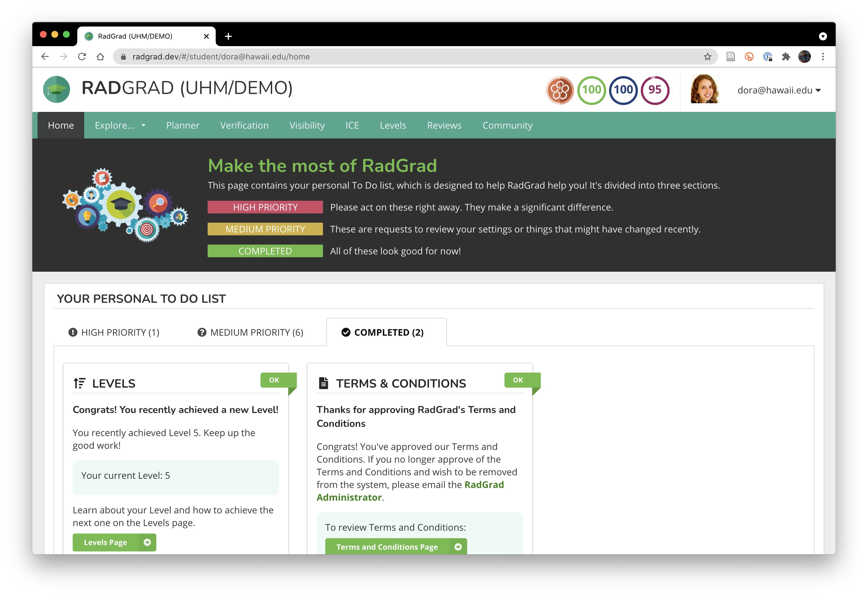The image size is (868, 597).
Task: Expand the Explore... dropdown menu
Action: (x=120, y=125)
